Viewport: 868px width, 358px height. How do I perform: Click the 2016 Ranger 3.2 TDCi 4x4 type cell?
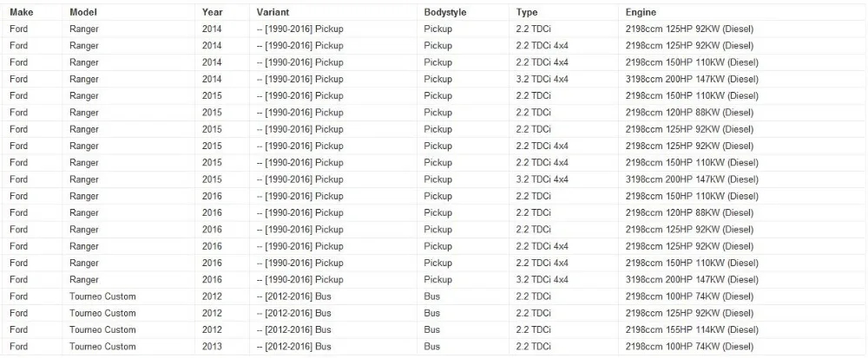(564, 279)
